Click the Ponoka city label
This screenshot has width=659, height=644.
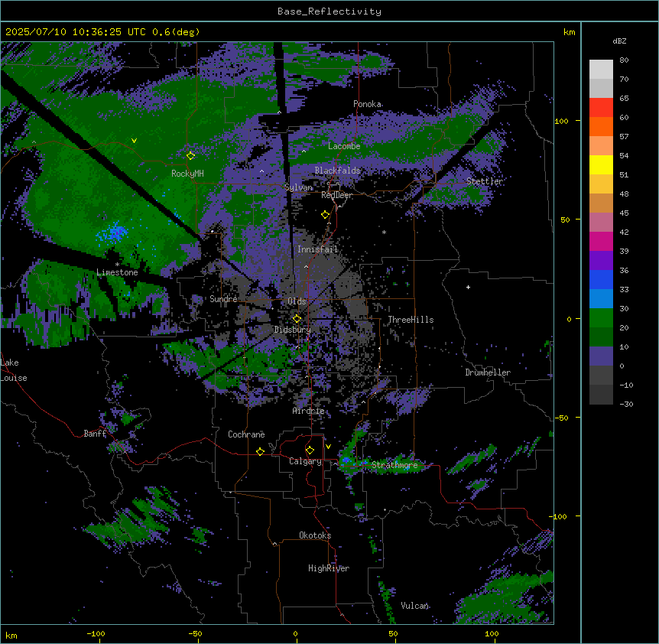pyautogui.click(x=367, y=104)
